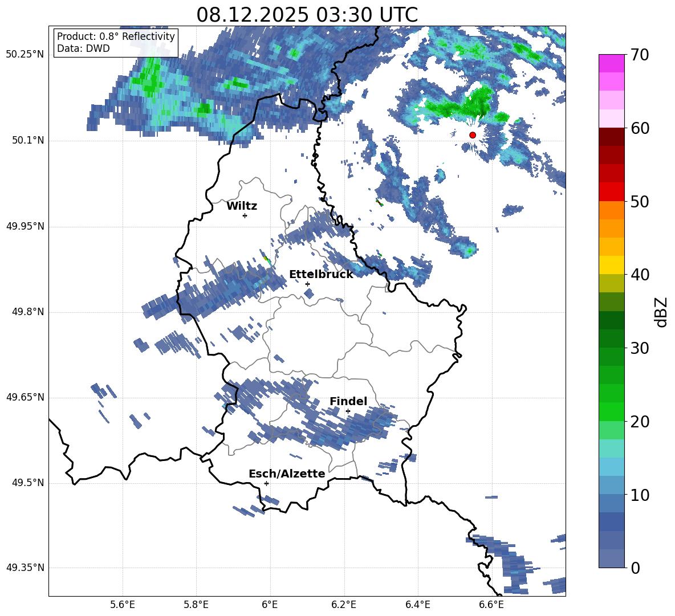Click the 49.8°N latitude label
Screen dimensions: 675x616
tap(27, 312)
